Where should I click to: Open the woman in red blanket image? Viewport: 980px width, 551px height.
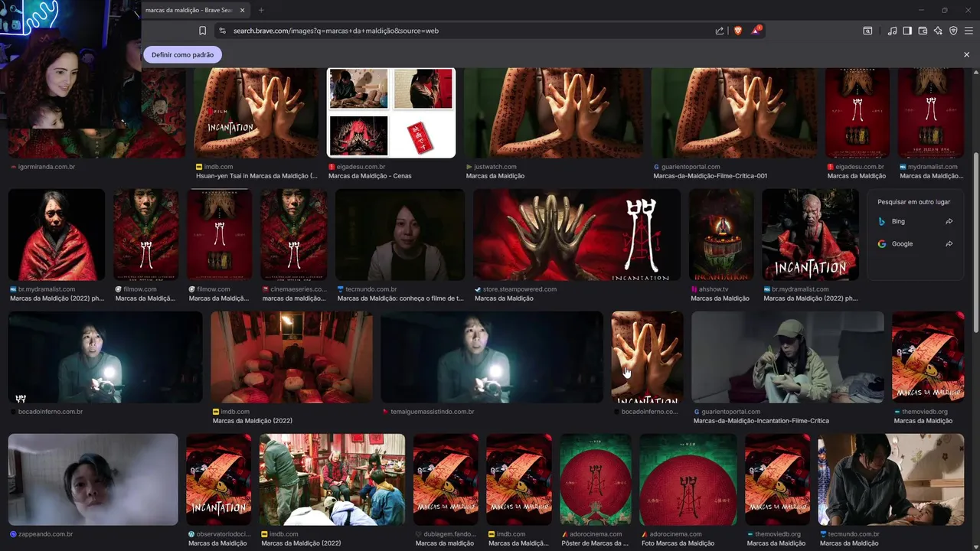click(57, 235)
